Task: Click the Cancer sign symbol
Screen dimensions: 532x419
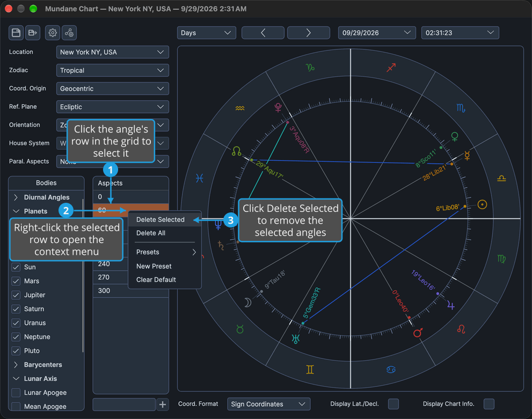Action: 391,370
